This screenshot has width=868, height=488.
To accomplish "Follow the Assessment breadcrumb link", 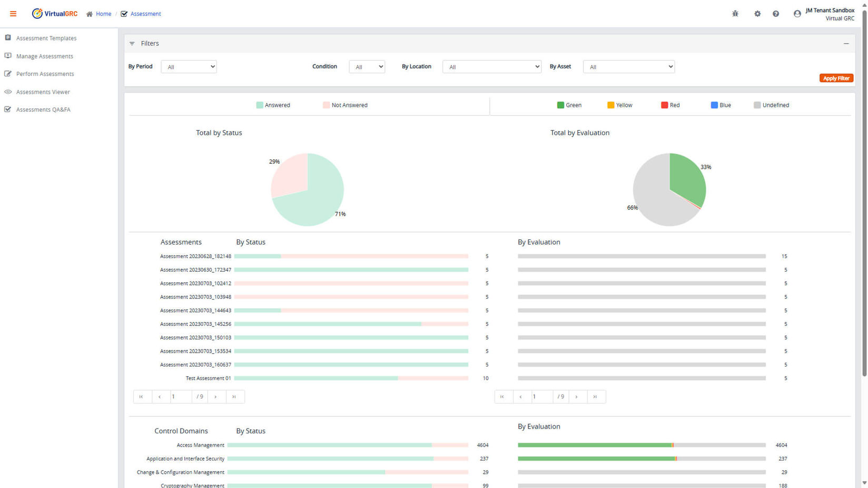I will point(146,14).
